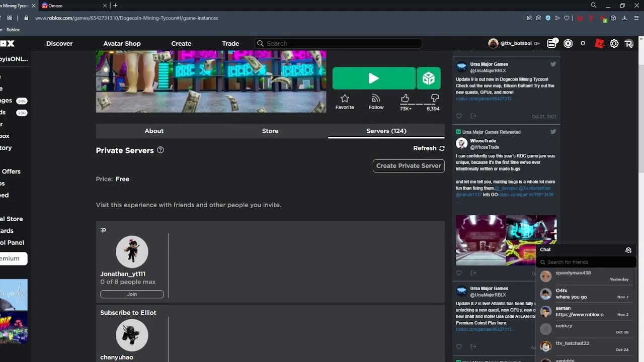This screenshot has height=362, width=644.
Task: Open chat settings gear icon
Action: 628,250
